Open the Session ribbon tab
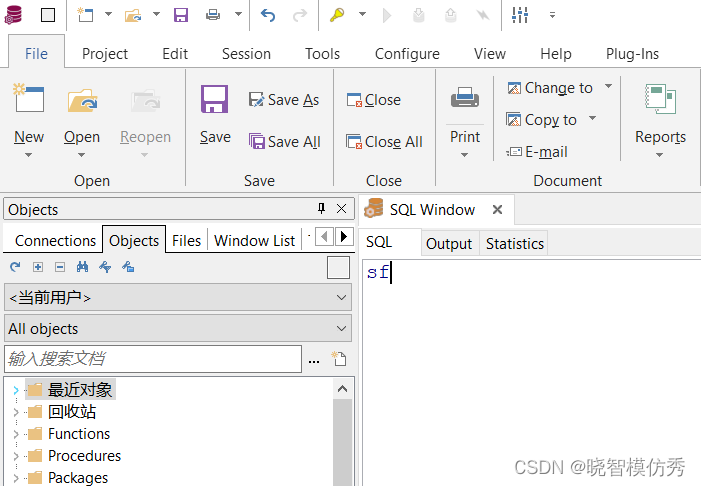 (x=246, y=54)
